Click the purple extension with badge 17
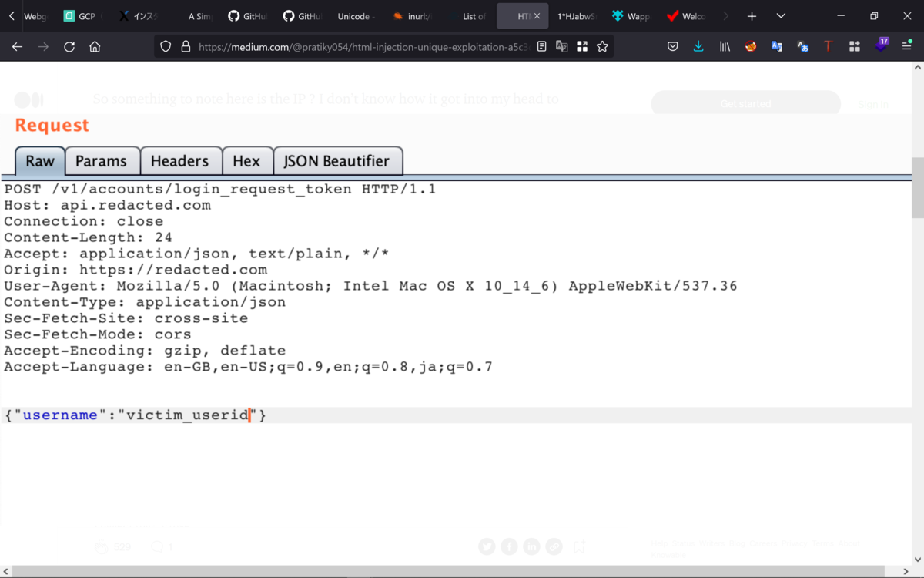924x578 pixels. click(x=881, y=45)
